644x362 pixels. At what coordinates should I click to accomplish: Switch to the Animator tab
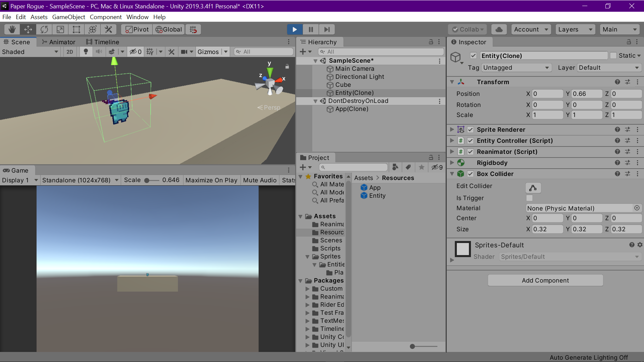pos(58,42)
